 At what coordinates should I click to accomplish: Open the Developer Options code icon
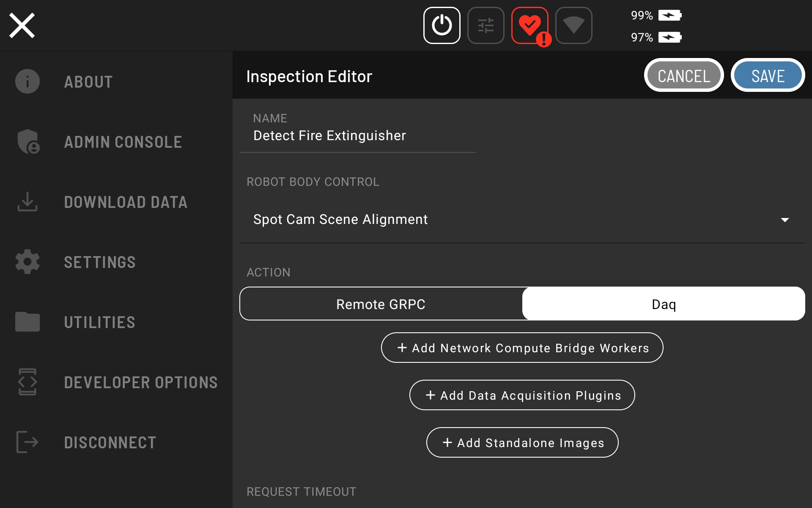click(27, 382)
